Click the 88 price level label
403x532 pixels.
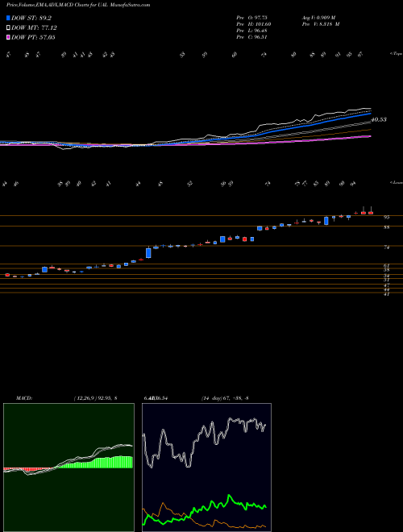click(x=386, y=227)
